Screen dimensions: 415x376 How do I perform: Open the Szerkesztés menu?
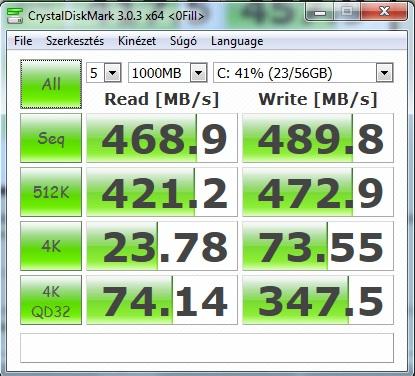(x=75, y=41)
